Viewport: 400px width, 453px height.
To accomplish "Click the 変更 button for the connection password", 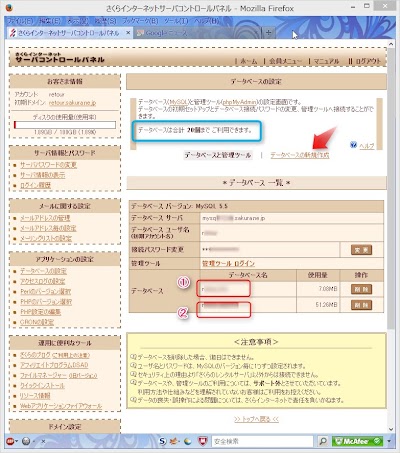I will [361, 250].
